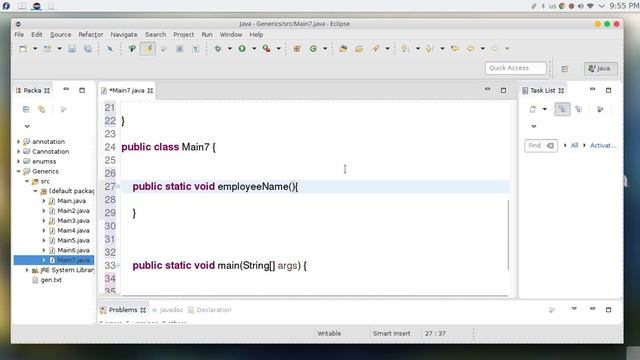Select gen.txt in the tree
Screen dimensions: 640x360
click(51, 280)
